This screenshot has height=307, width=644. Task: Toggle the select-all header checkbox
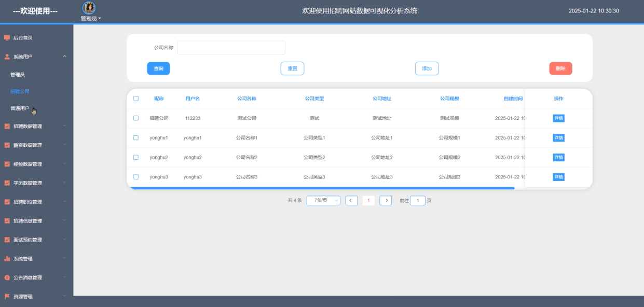click(136, 99)
